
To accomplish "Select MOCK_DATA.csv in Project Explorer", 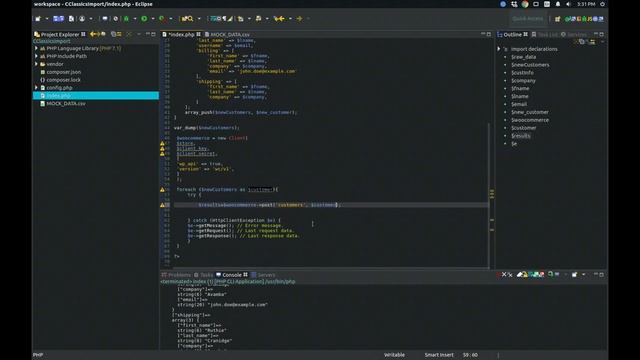I will coord(65,104).
